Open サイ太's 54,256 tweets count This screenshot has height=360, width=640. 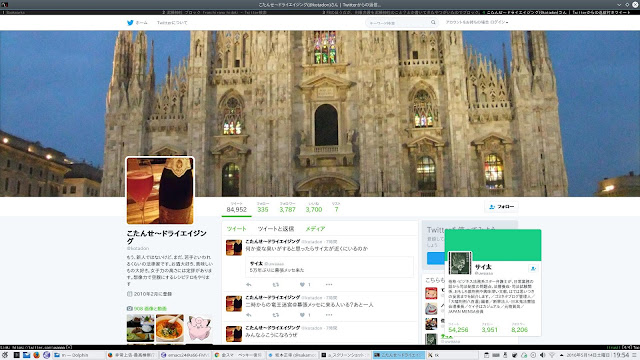[x=458, y=328]
